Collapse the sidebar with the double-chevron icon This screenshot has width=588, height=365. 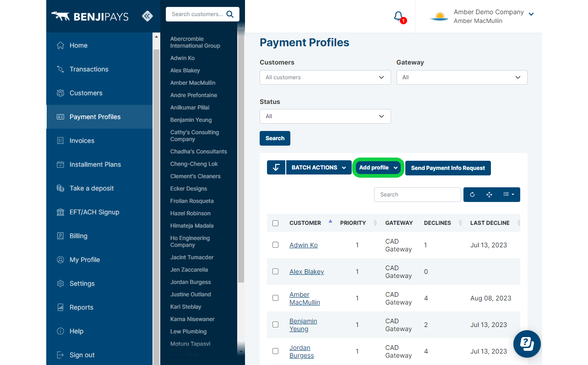[x=147, y=16]
